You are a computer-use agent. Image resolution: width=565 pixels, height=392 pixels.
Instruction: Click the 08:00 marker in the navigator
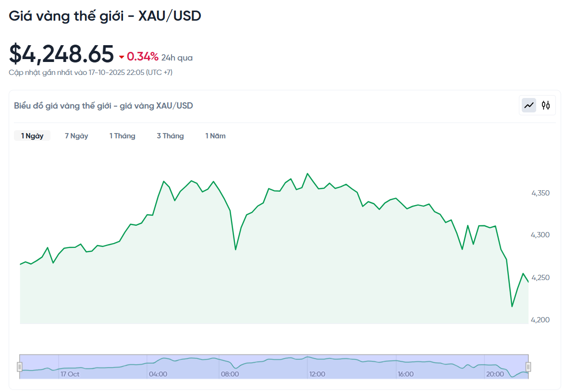coord(230,374)
